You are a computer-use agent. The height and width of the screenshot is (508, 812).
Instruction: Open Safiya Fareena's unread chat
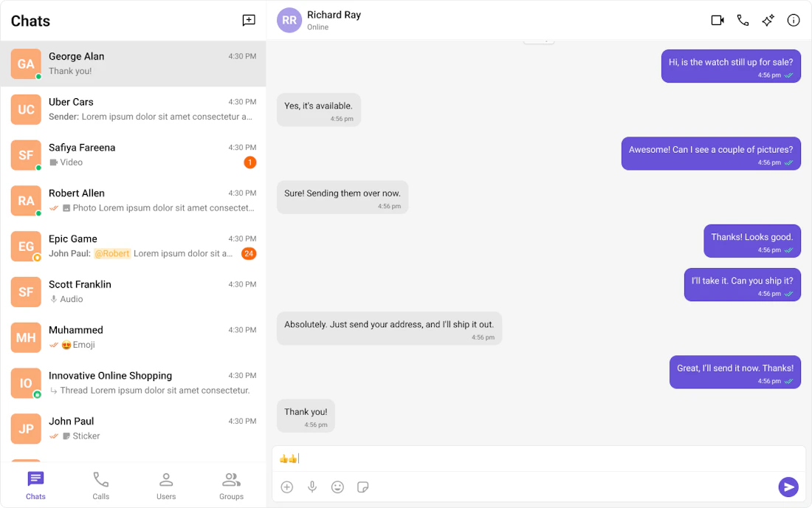[133, 154]
